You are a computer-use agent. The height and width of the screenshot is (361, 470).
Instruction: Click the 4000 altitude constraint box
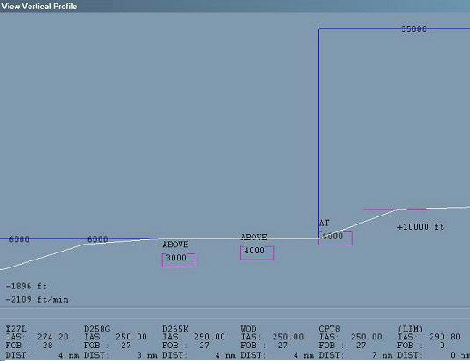(x=257, y=252)
